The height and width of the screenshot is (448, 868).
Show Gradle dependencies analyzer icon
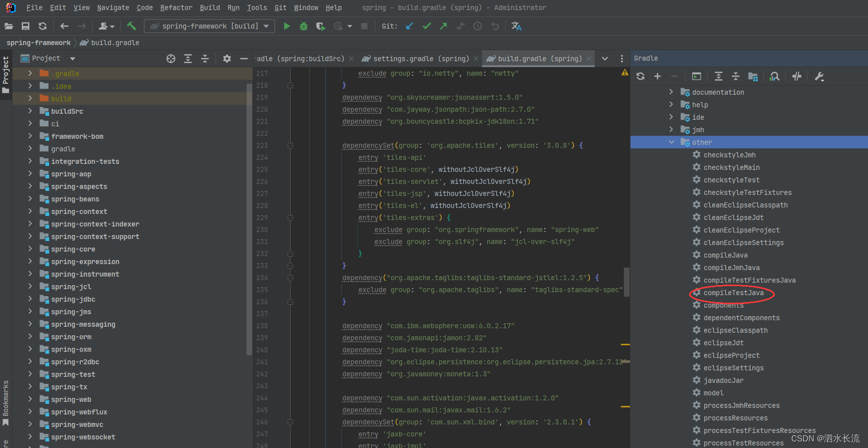[775, 76]
